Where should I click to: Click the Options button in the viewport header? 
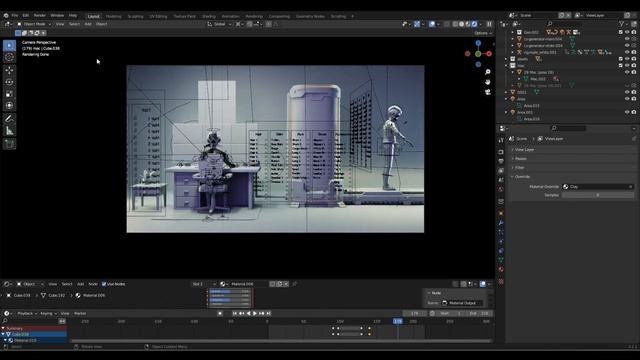tap(482, 33)
